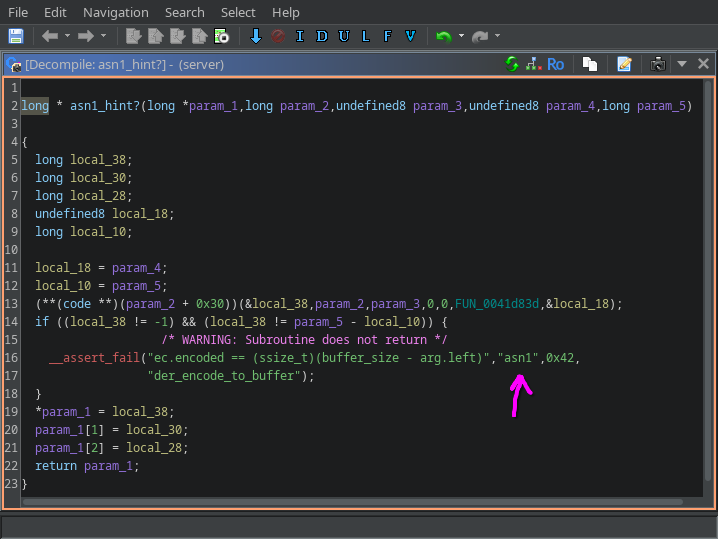Image resolution: width=718 pixels, height=539 pixels.
Task: Open the Navigation menu
Action: (x=115, y=12)
